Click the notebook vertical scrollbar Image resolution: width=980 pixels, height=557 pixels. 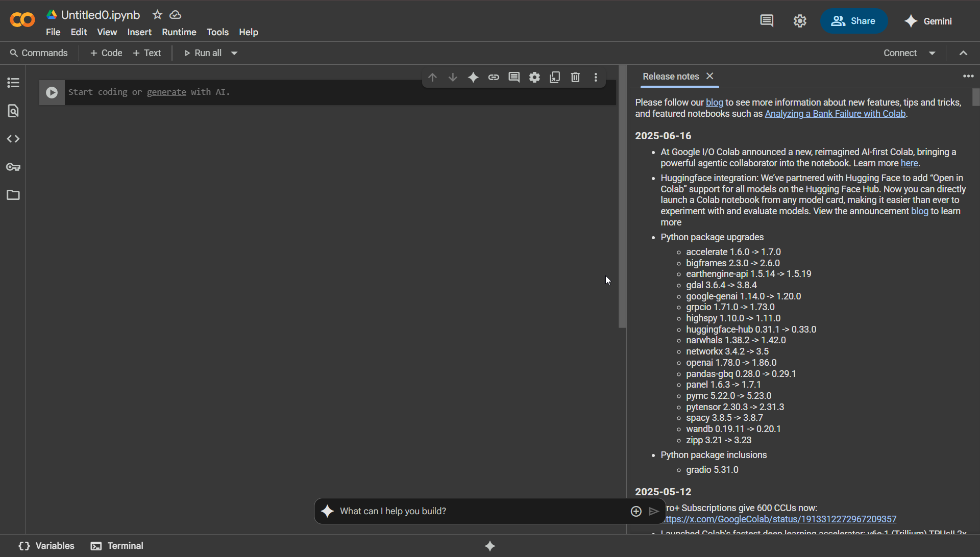(x=622, y=196)
